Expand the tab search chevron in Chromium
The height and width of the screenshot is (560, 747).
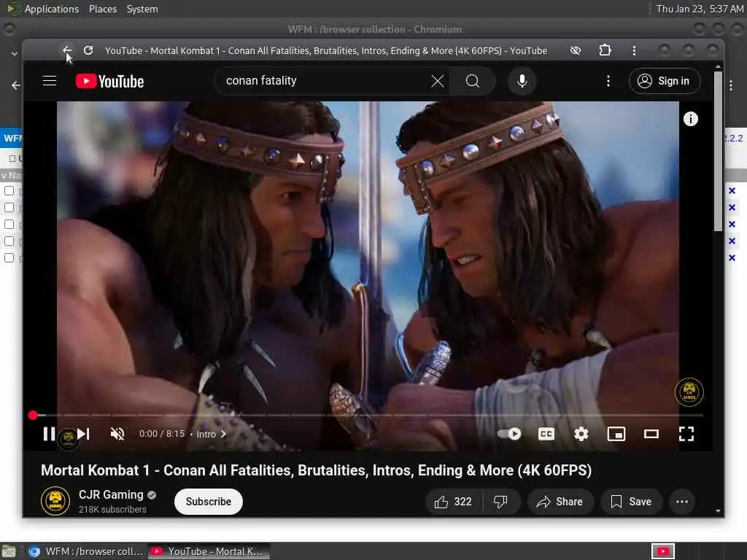(x=15, y=54)
